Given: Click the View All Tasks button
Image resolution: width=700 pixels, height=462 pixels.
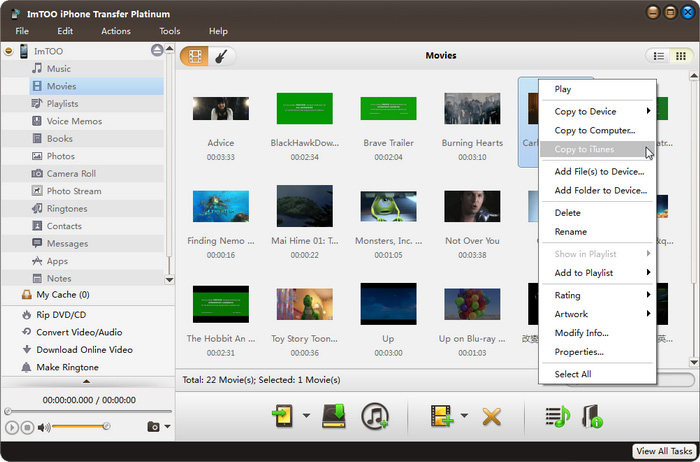Looking at the screenshot, I should 664,451.
